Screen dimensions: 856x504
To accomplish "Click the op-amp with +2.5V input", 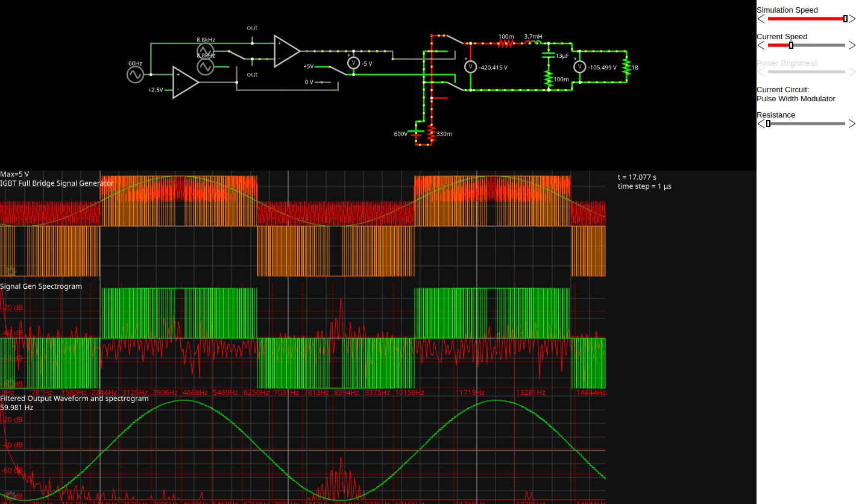I will [185, 82].
